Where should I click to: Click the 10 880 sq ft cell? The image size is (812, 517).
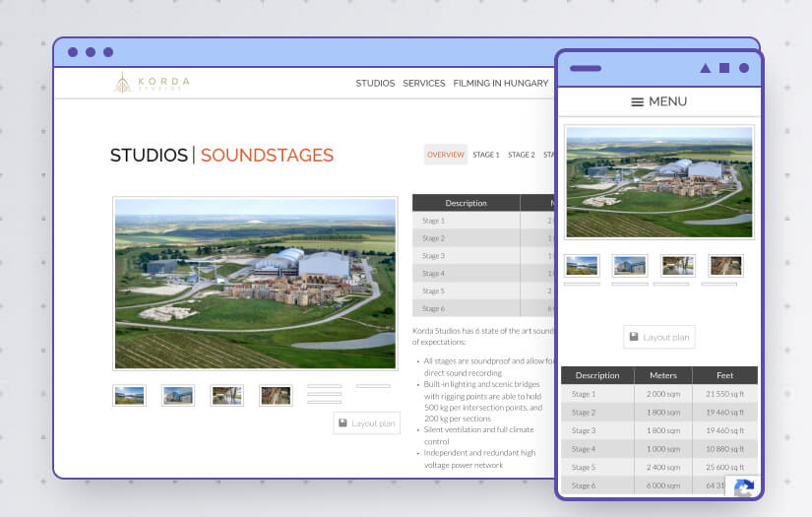click(x=725, y=449)
